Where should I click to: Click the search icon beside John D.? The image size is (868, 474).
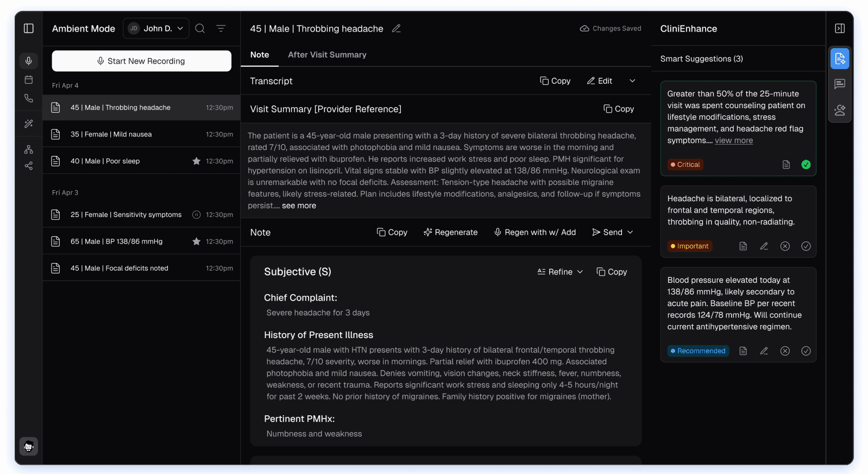tap(200, 28)
